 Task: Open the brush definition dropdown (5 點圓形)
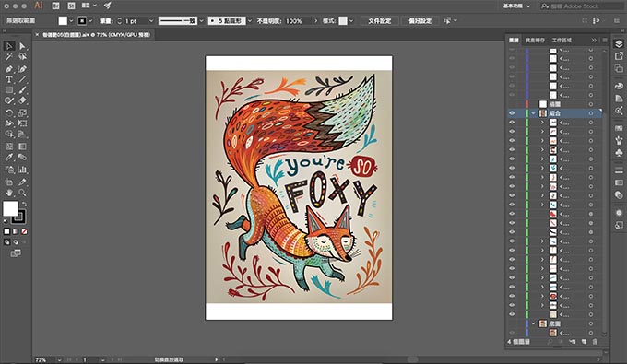pyautogui.click(x=250, y=21)
